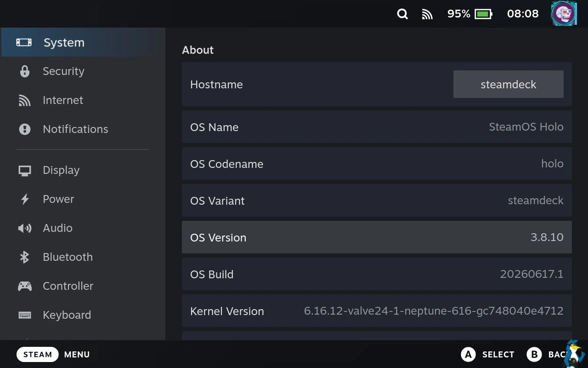
Task: Click the Notifications exclamation icon
Action: [25, 129]
